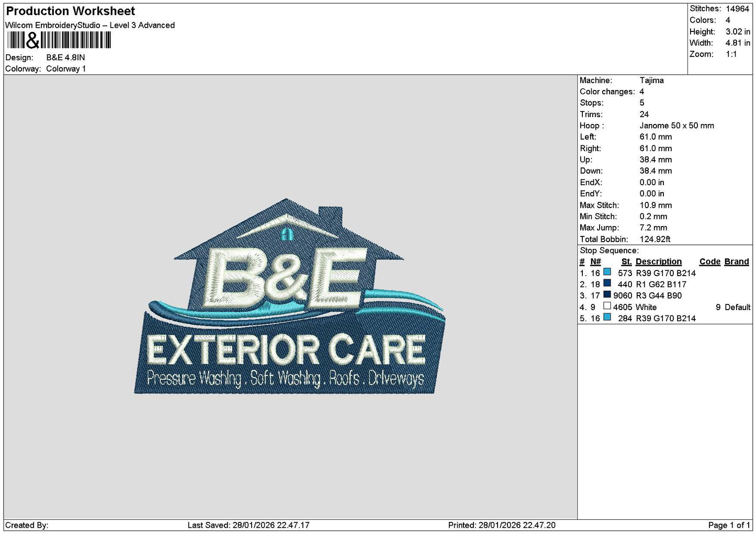Click the Zoom value '1:1'
This screenshot has width=756, height=534.
point(731,54)
